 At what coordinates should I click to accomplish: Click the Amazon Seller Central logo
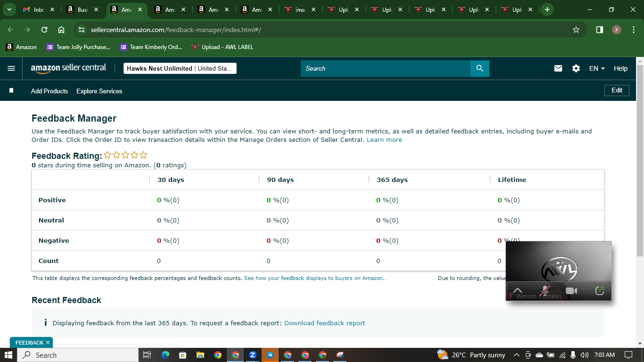tap(69, 68)
